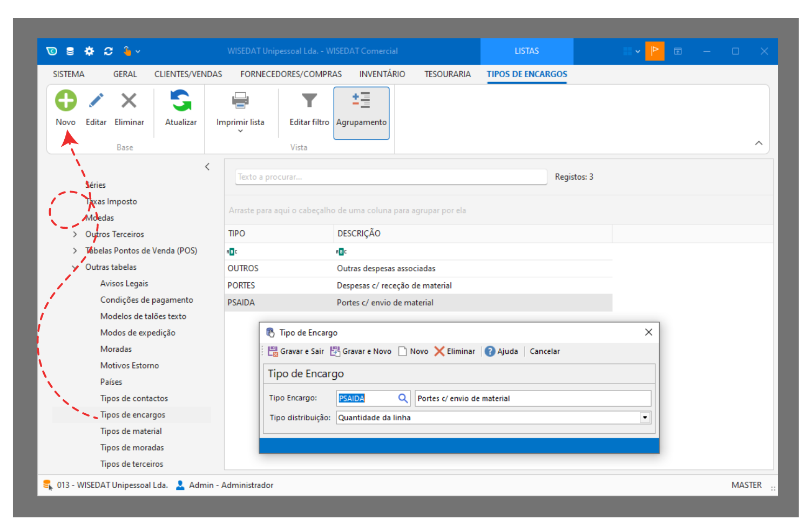This screenshot has height=526, width=812.
Task: Open the settings gear in title bar
Action: (x=89, y=51)
